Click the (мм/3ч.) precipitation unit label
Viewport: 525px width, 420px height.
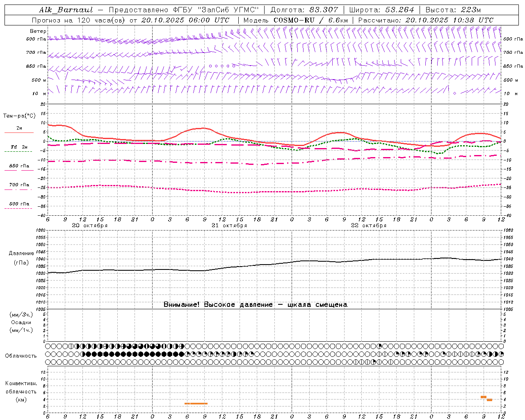tap(21, 315)
